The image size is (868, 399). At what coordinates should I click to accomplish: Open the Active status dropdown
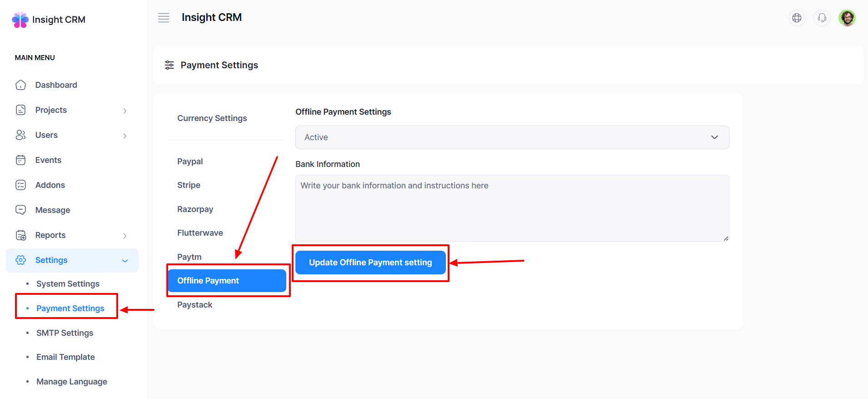[512, 137]
